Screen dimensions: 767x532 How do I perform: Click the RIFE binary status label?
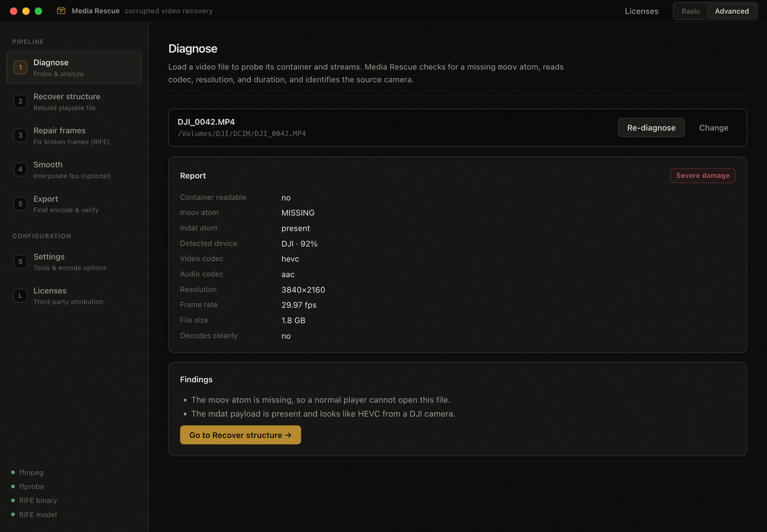click(38, 500)
